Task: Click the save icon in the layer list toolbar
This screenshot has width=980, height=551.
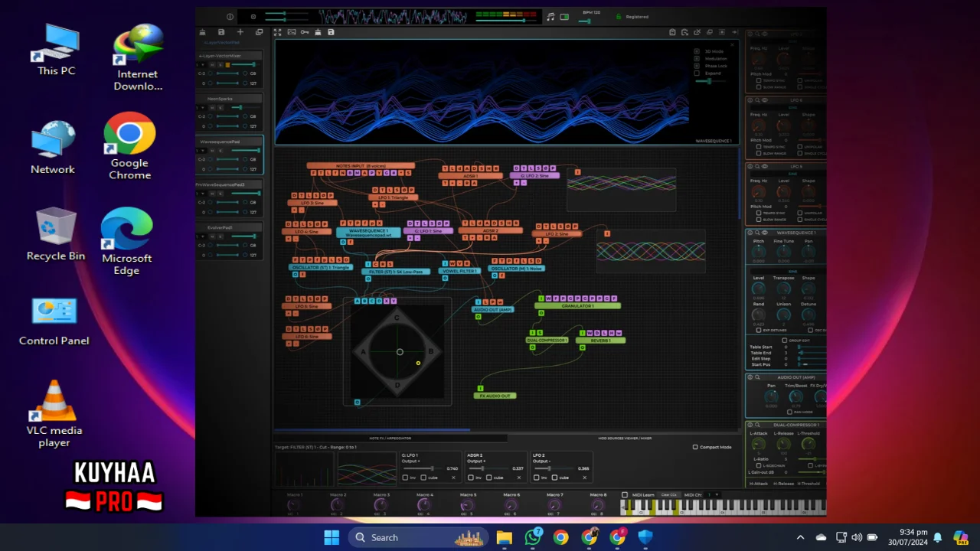Action: (221, 32)
